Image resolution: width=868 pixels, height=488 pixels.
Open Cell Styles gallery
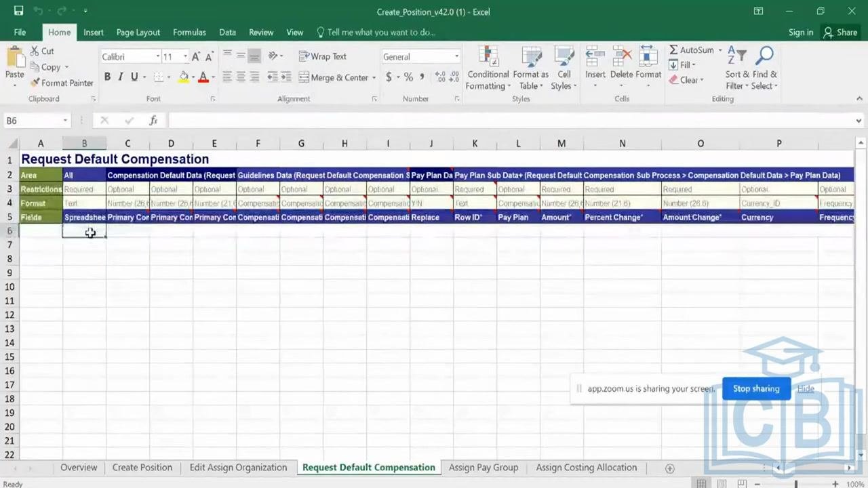(564, 68)
